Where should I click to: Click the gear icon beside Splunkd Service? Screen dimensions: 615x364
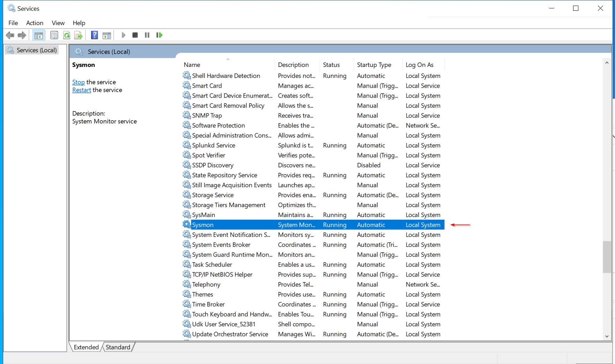[187, 145]
